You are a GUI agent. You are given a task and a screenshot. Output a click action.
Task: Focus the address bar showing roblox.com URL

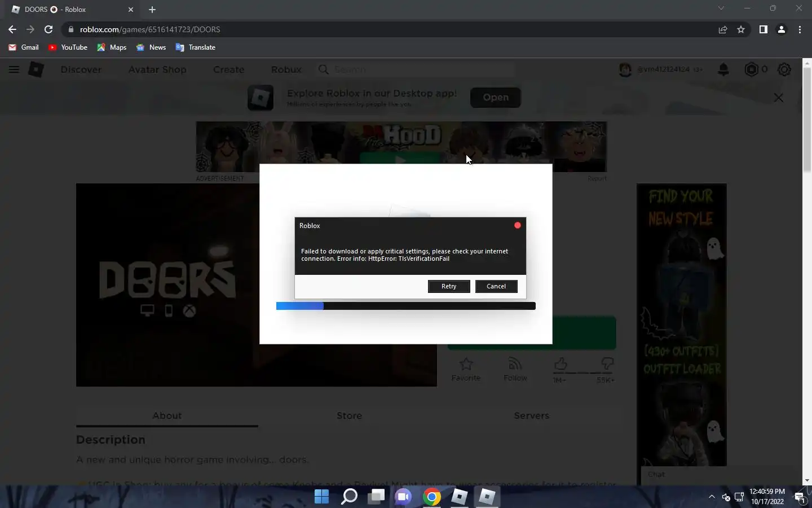(x=389, y=29)
